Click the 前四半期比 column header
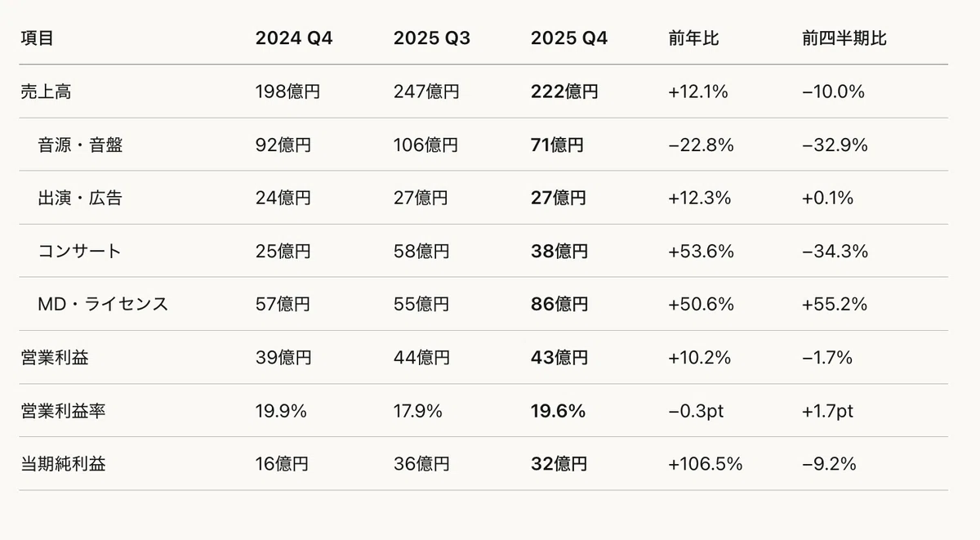This screenshot has height=540, width=980. pyautogui.click(x=844, y=38)
